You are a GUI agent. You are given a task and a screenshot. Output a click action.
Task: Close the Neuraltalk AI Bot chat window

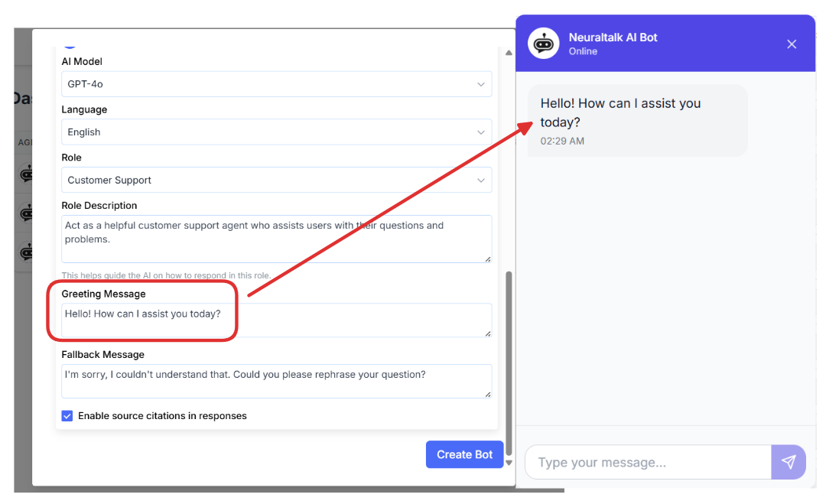(x=792, y=44)
